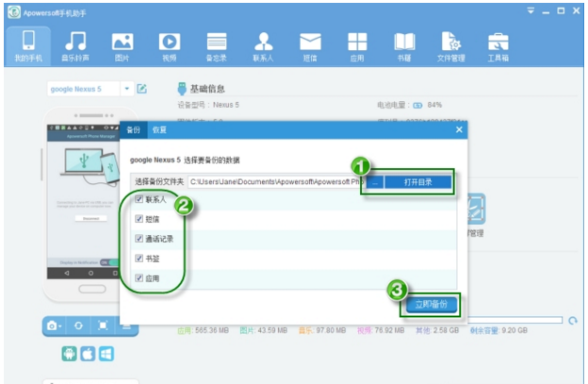Rotate the phone screen display
588x384 pixels.
78,326
